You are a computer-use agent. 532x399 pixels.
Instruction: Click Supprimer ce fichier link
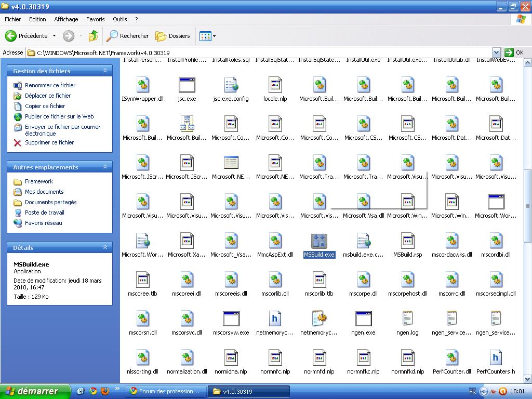(x=49, y=142)
